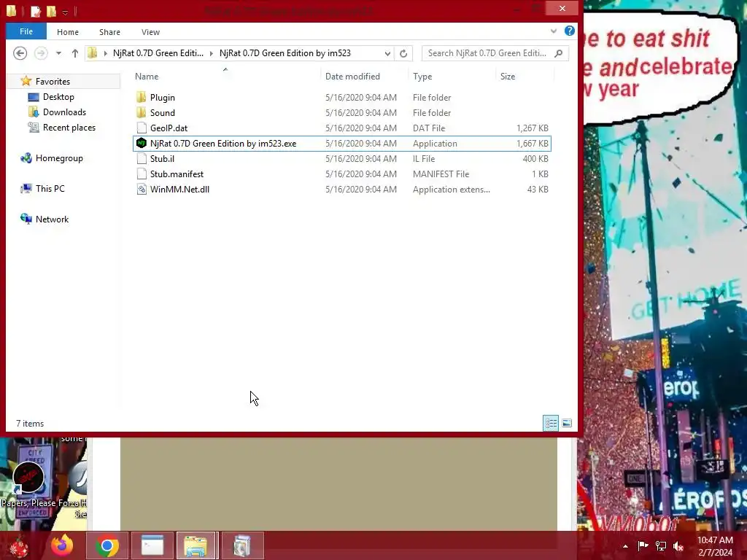747x560 pixels.
Task: Click the search magnifier icon
Action: 559,53
